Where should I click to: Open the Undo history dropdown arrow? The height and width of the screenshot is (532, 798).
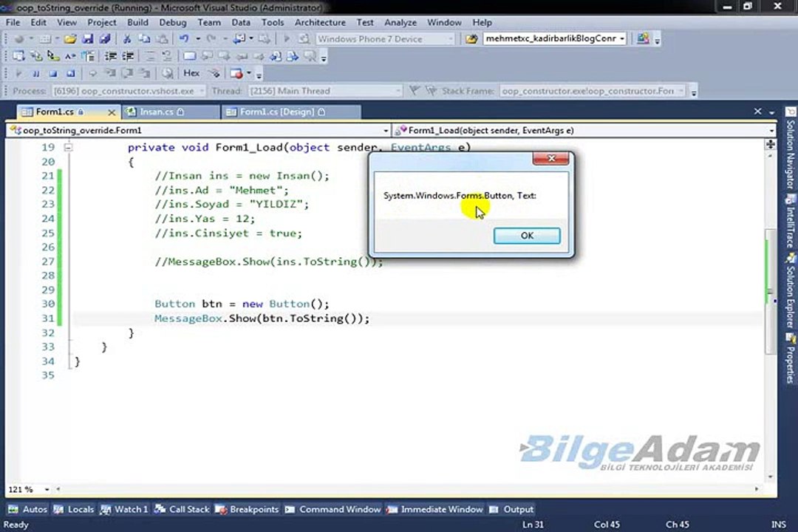[198, 38]
